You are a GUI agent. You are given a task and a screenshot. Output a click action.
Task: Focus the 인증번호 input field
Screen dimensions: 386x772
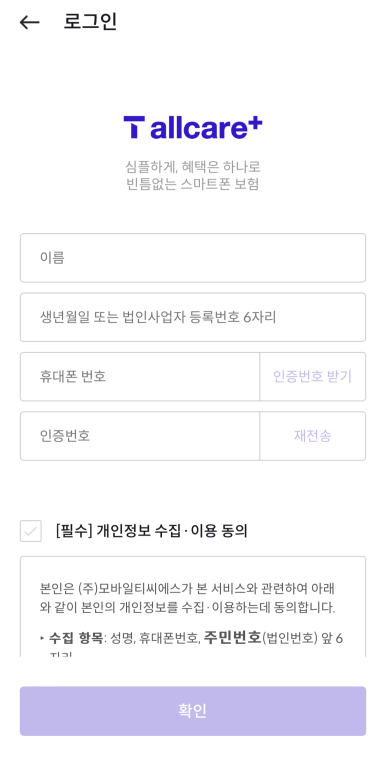(x=140, y=436)
